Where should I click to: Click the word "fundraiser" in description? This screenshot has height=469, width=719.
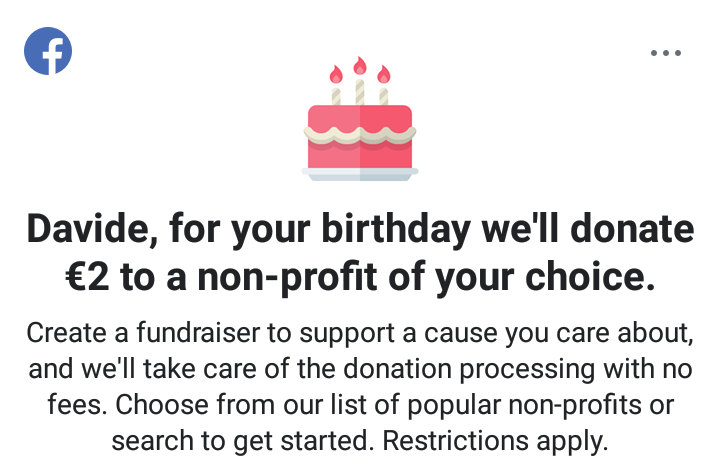click(x=198, y=332)
